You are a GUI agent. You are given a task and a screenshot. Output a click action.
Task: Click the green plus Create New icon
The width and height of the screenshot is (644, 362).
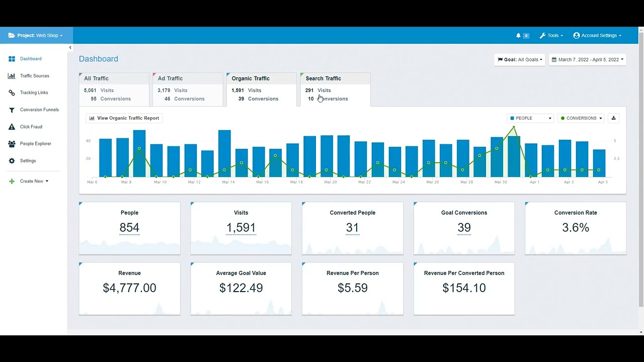[x=12, y=181]
